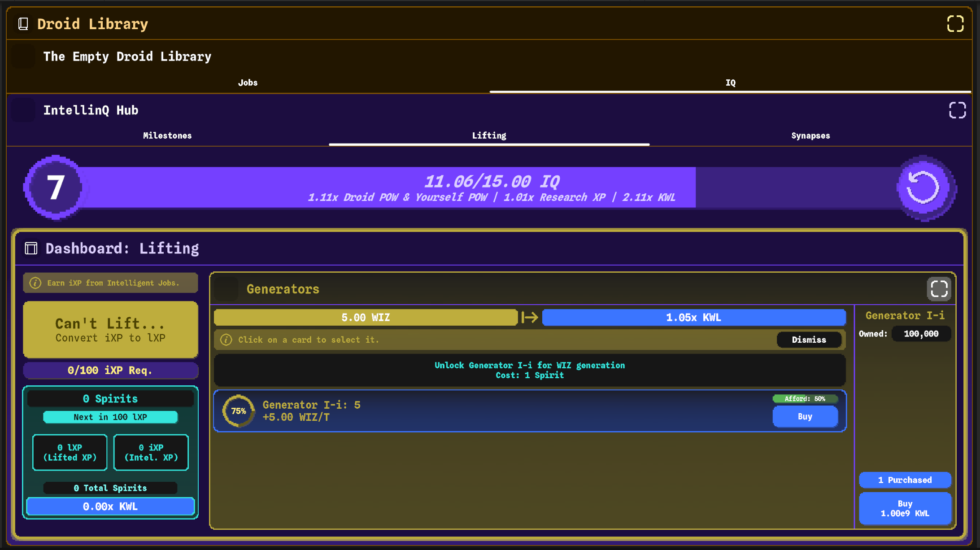Click the info icon beside Earn iXP
The height and width of the screenshot is (550, 980).
(35, 283)
